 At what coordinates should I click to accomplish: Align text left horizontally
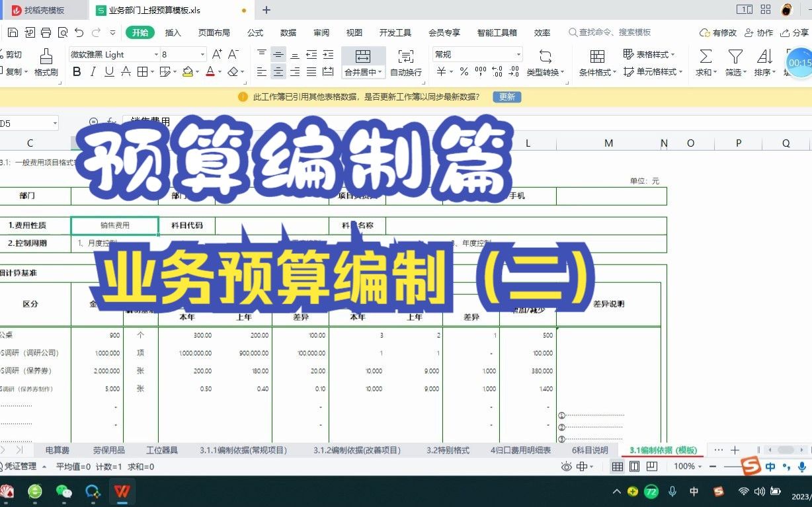(262, 72)
